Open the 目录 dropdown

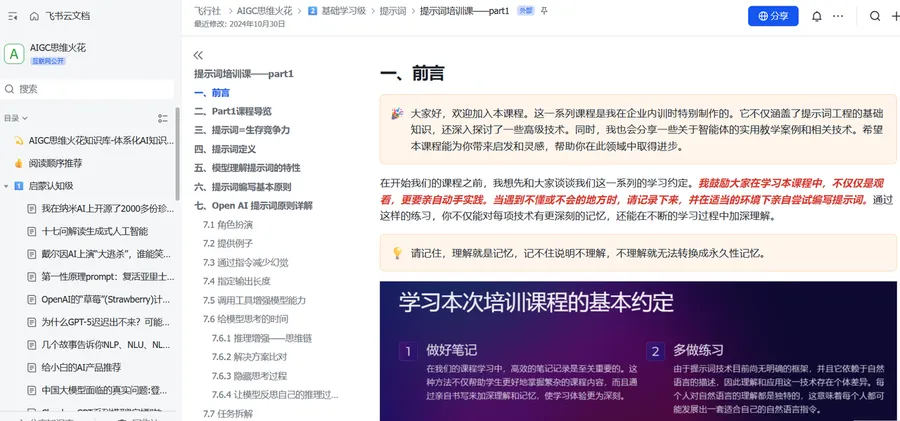[16, 118]
